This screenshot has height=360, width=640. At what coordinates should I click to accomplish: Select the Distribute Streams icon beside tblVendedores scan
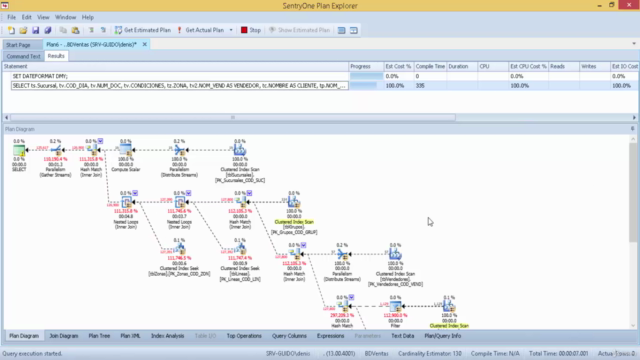pyautogui.click(x=342, y=254)
